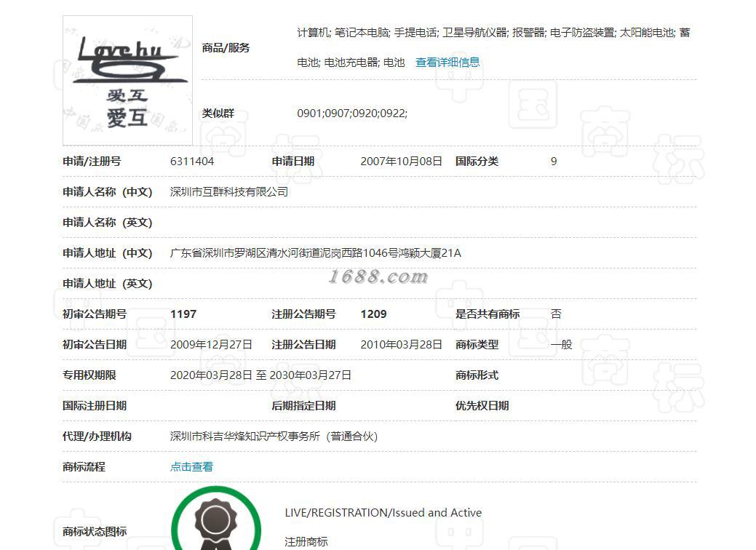Click the 注册商标 status label
The image size is (756, 550).
pos(306,542)
